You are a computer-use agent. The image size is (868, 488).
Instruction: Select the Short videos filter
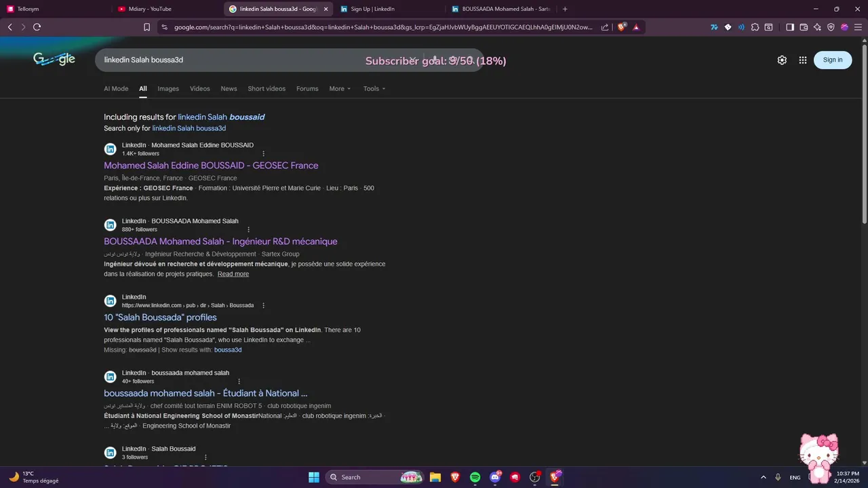(x=267, y=89)
